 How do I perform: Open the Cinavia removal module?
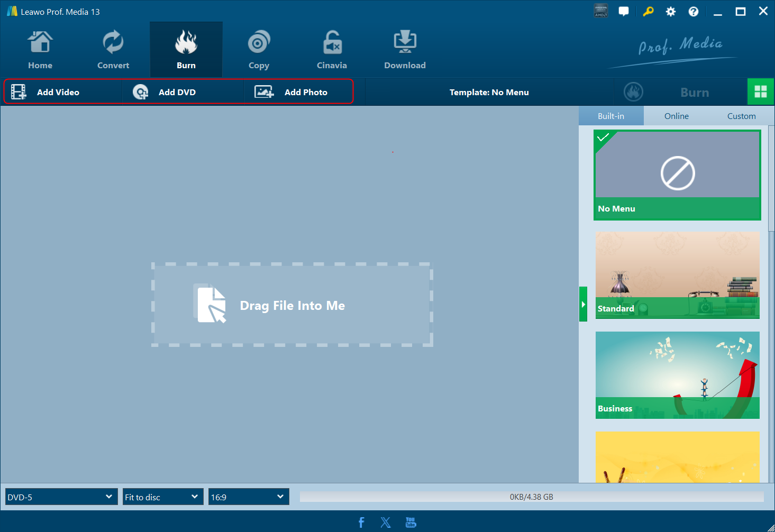point(332,50)
